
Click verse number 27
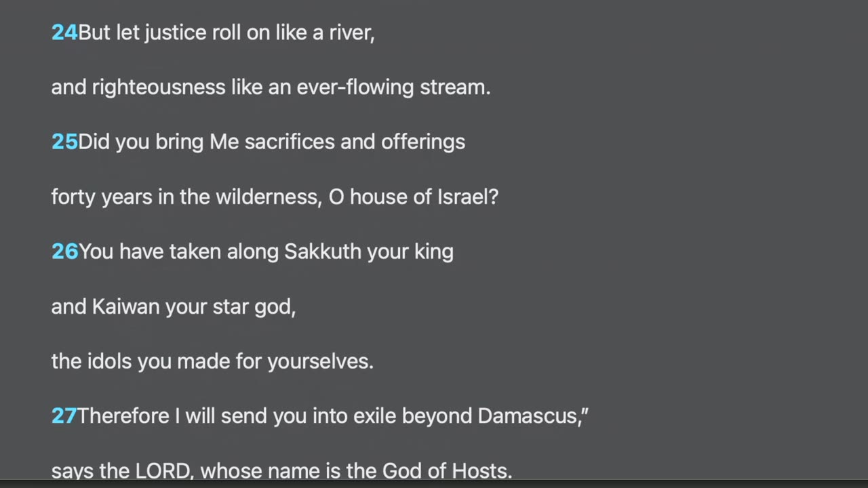[64, 415]
